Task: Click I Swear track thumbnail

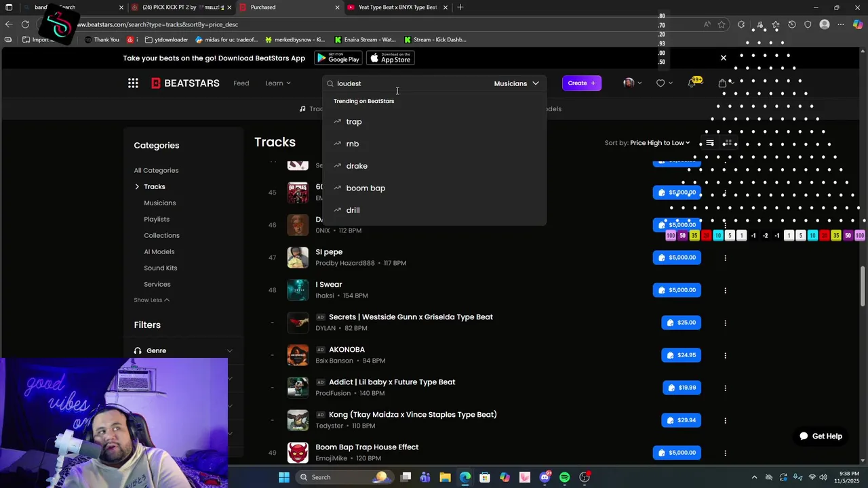Action: coord(298,290)
